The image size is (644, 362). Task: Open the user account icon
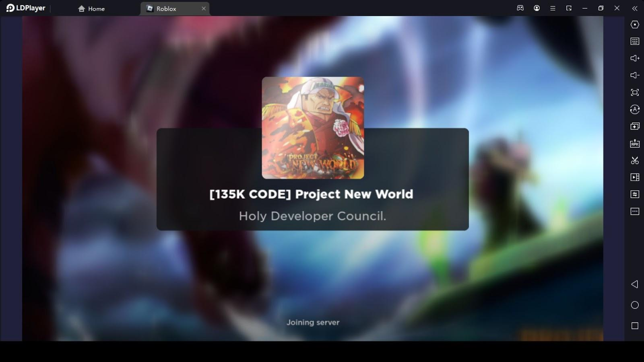(537, 8)
